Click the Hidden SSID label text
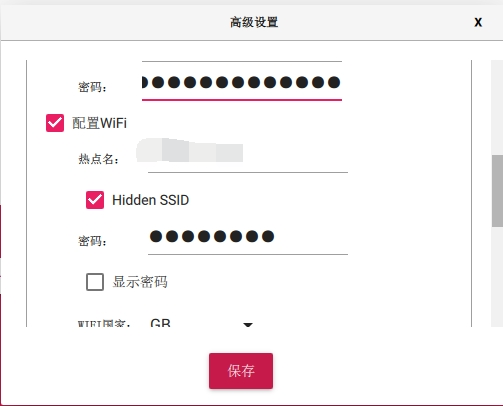 150,200
